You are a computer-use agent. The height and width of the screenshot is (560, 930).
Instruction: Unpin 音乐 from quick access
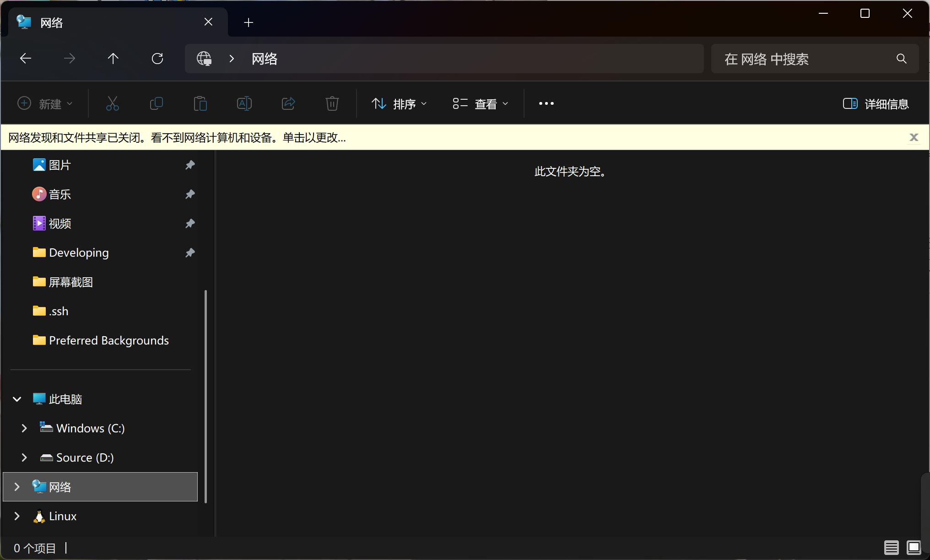[x=190, y=194]
